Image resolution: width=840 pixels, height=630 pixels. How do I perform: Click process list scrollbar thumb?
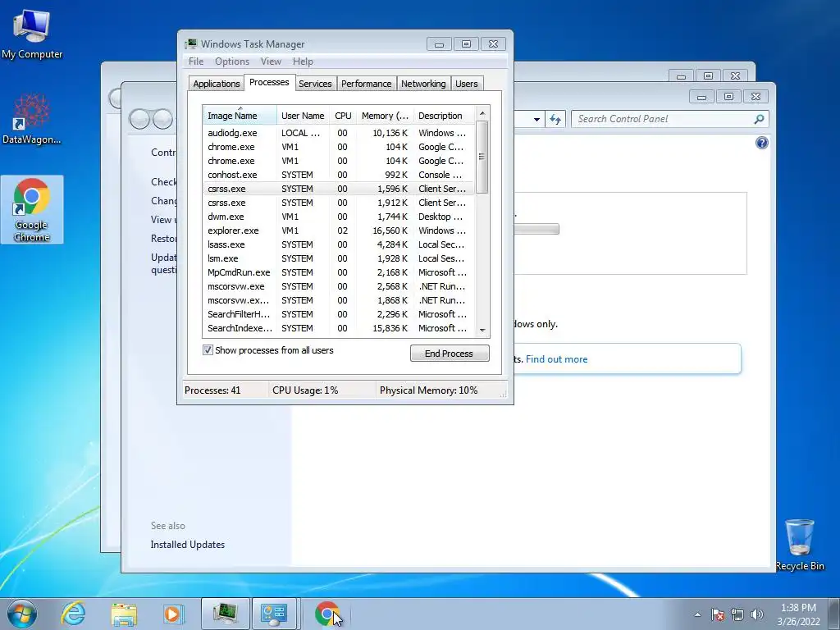pos(482,157)
